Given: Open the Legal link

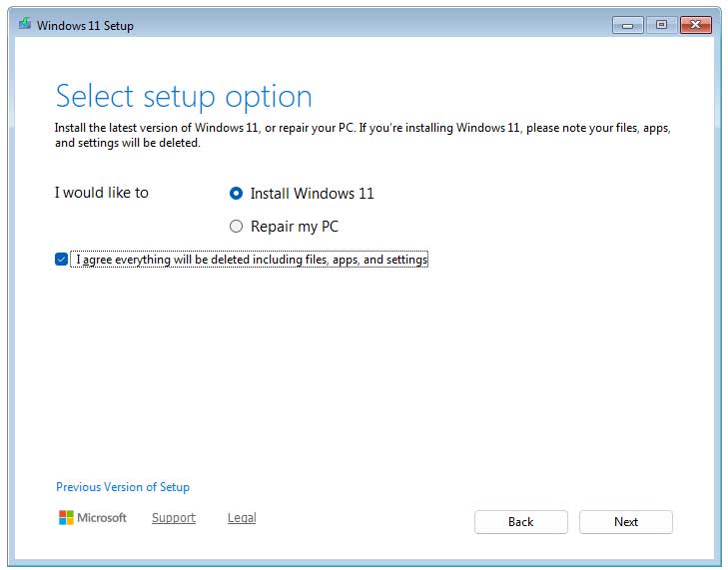Looking at the screenshot, I should (242, 517).
